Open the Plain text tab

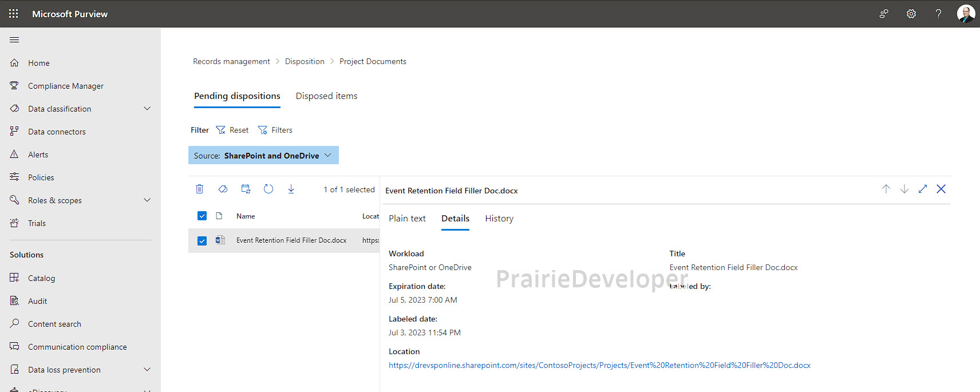click(407, 219)
